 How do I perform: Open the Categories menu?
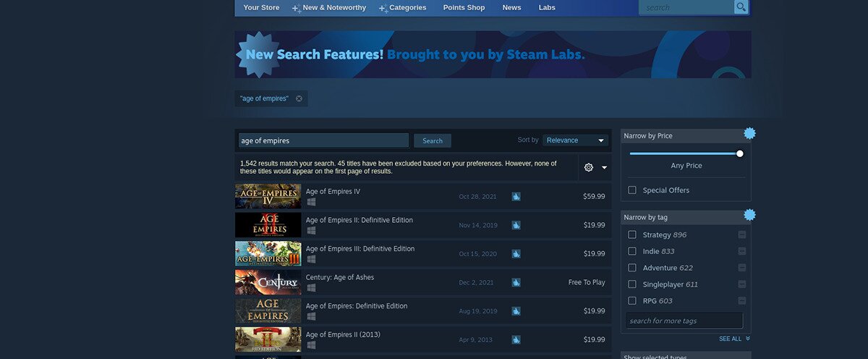407,7
